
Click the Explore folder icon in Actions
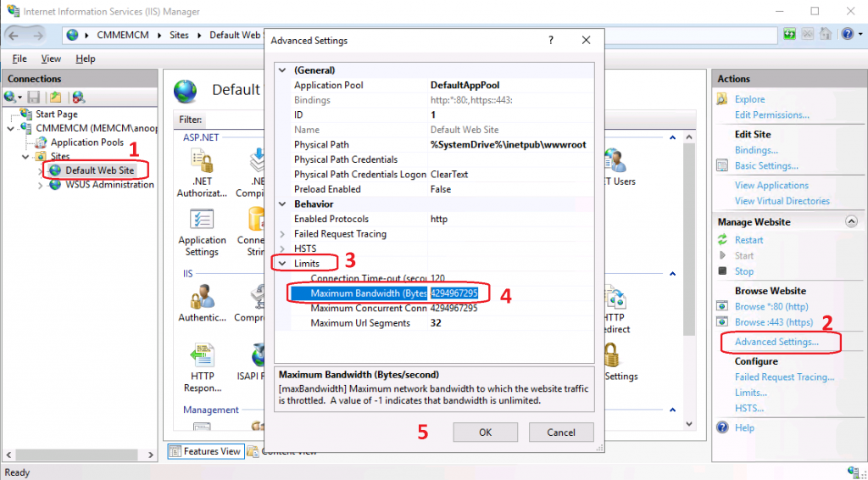click(722, 99)
